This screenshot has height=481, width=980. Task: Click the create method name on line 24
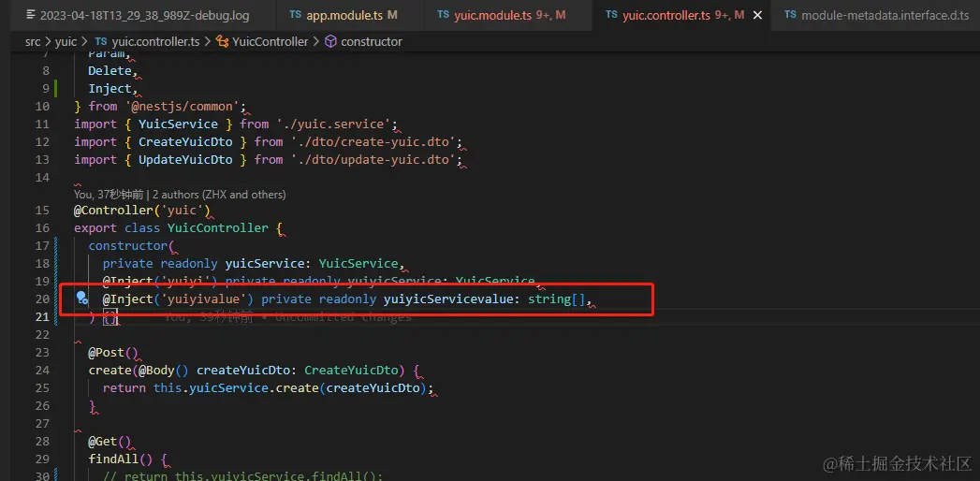click(110, 370)
